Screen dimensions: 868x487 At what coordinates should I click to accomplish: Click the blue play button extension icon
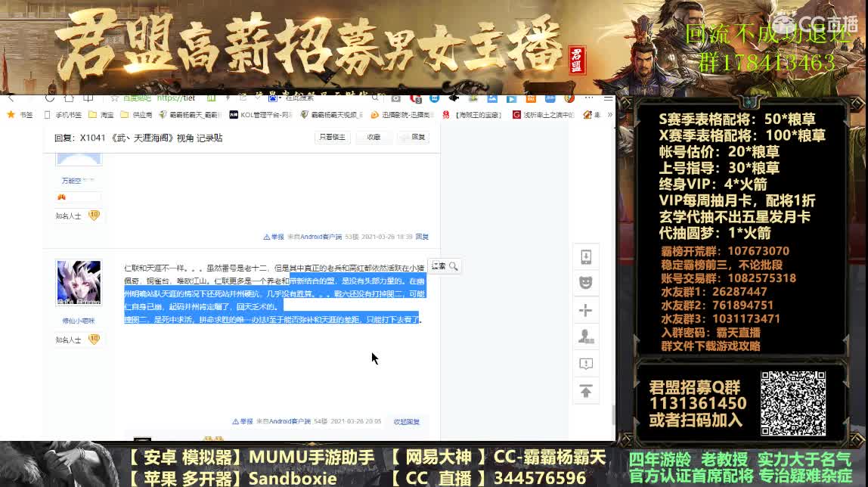511,98
